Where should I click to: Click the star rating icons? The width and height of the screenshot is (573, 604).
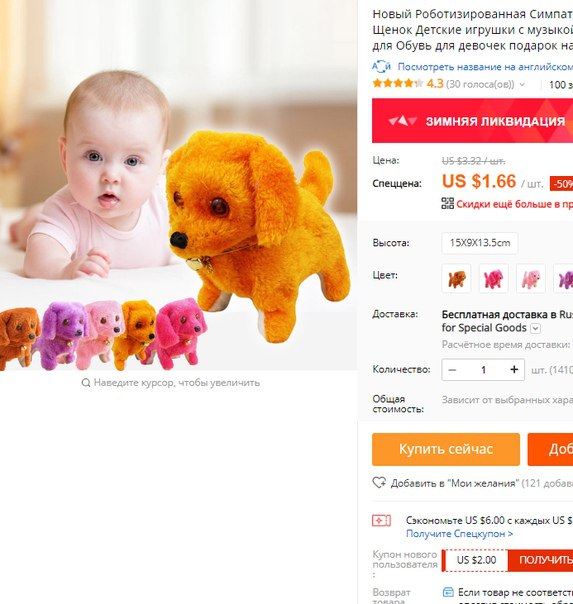pos(398,83)
